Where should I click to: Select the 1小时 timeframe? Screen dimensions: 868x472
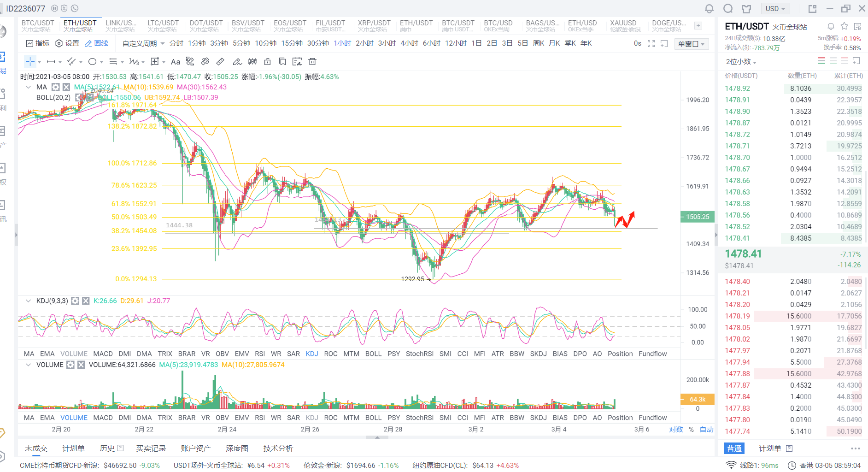342,43
